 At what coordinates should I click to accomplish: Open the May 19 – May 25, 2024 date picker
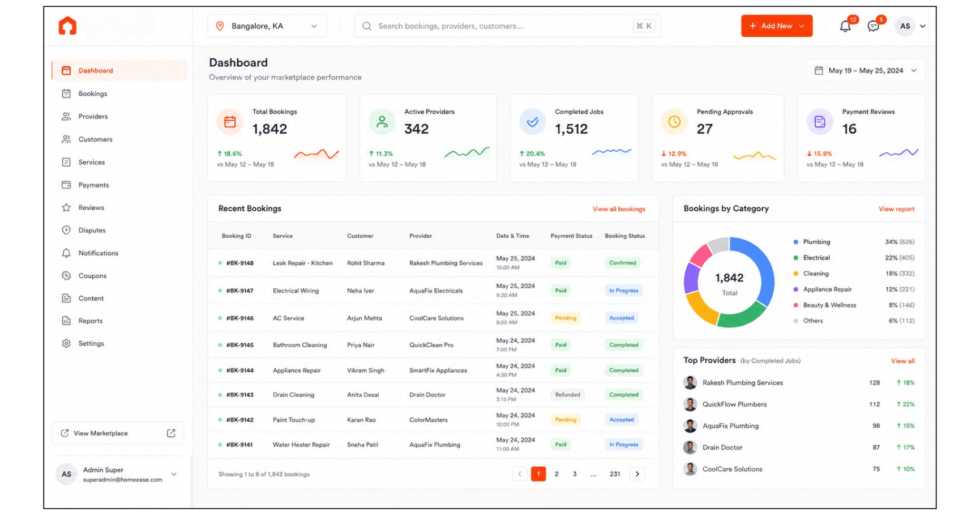(866, 71)
